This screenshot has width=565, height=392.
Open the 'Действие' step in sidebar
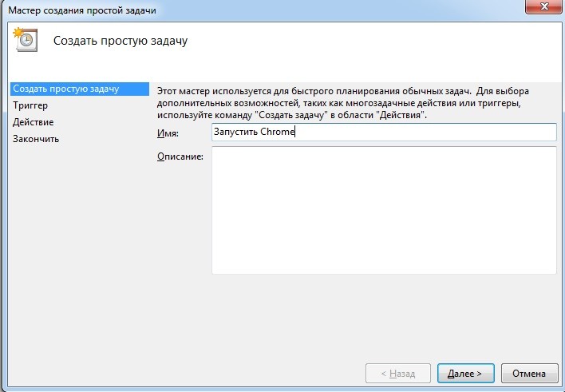(x=34, y=122)
